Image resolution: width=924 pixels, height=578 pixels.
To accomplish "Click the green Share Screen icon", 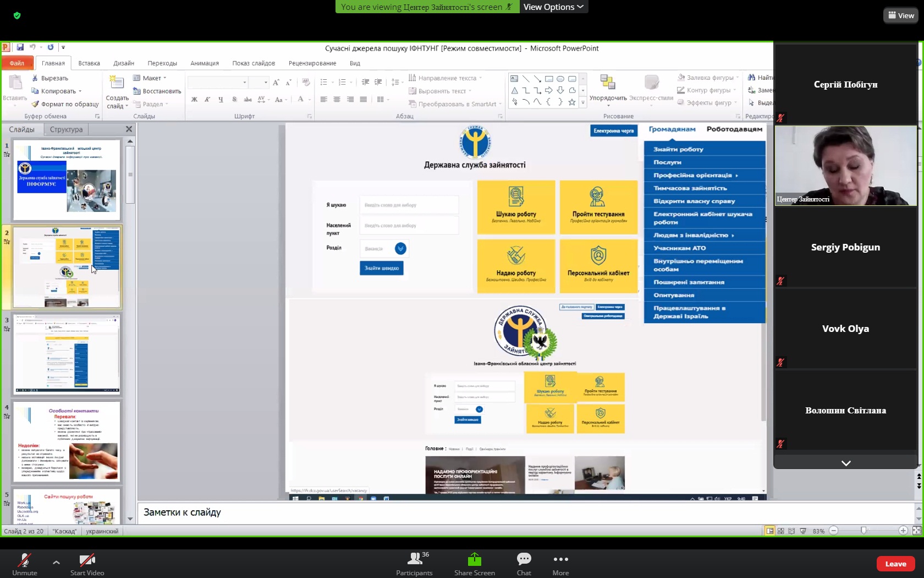I will coord(474,560).
